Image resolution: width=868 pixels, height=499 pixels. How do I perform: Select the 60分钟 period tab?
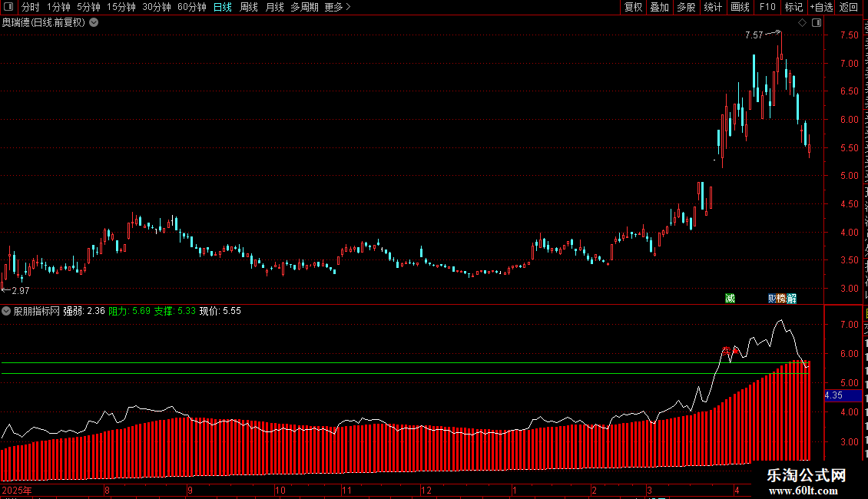(191, 7)
